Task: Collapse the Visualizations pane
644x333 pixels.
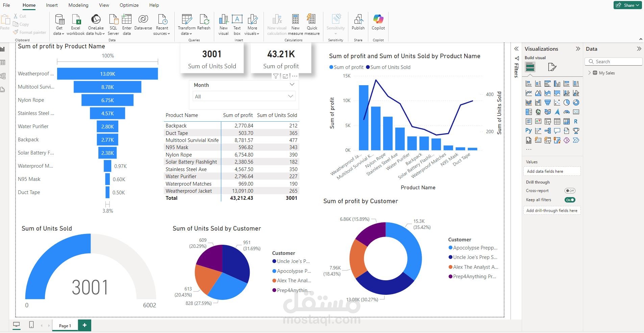Action: [578, 49]
